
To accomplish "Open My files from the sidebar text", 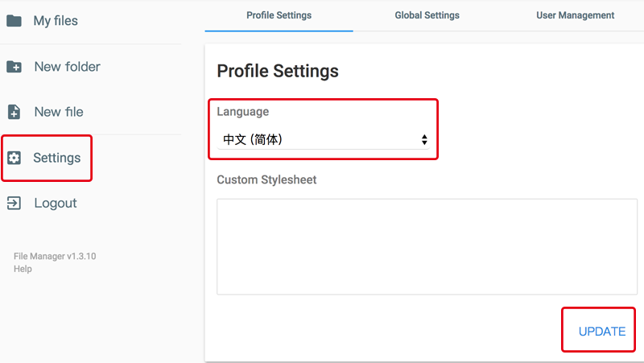I will pos(56,21).
